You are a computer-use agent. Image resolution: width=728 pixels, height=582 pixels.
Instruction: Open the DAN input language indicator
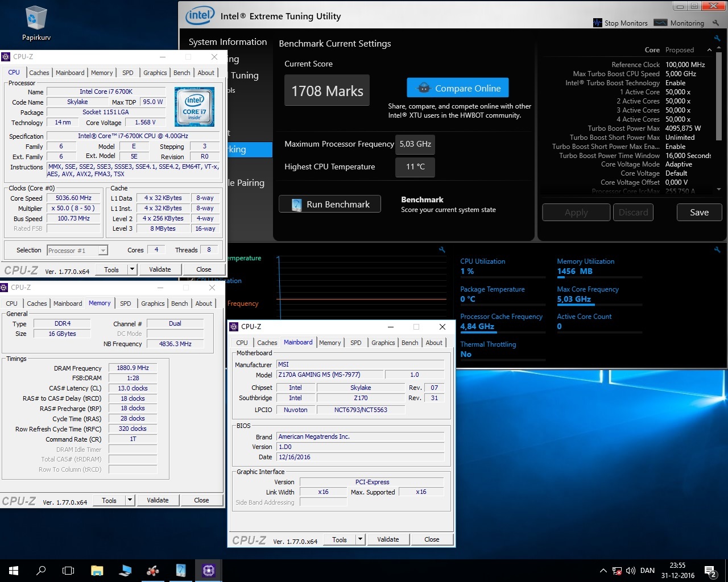point(647,571)
